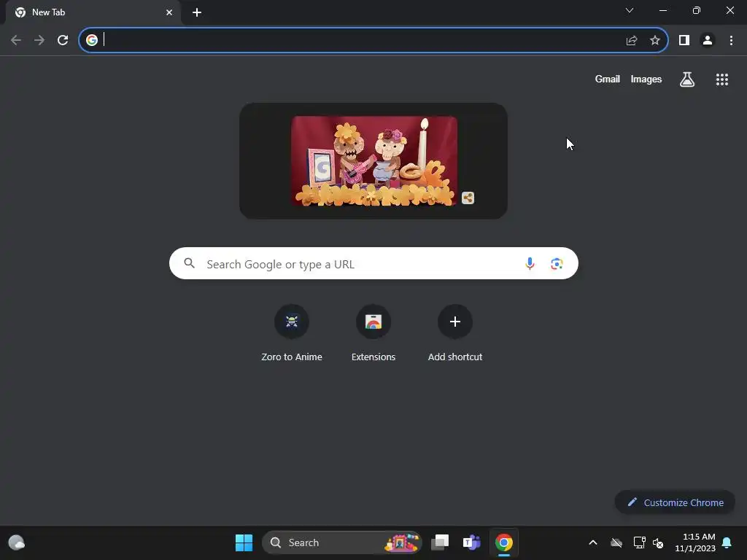Start voice search with microphone icon

pyautogui.click(x=530, y=263)
